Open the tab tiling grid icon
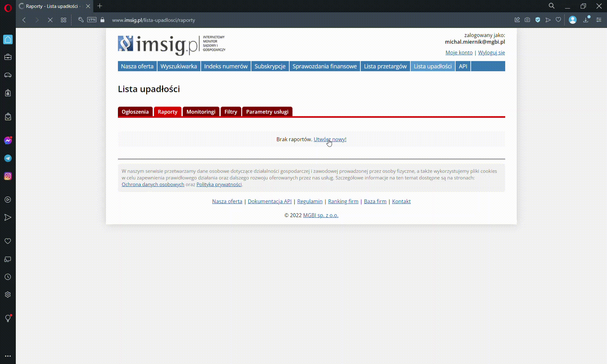This screenshot has height=364, width=607. click(x=63, y=20)
